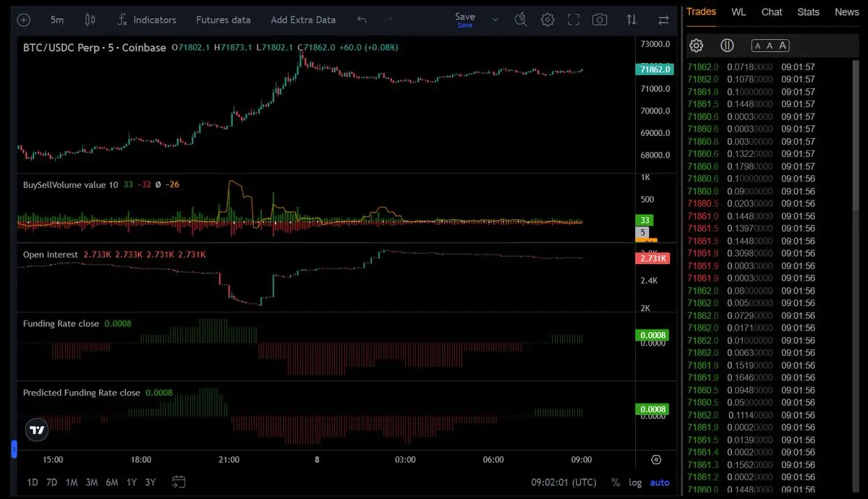Screen dimensions: 868x499
Task: Enter fullscreen chart mode
Action: (574, 20)
